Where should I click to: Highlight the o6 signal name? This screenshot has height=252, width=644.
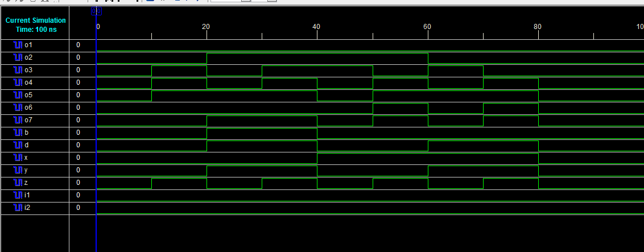point(28,108)
